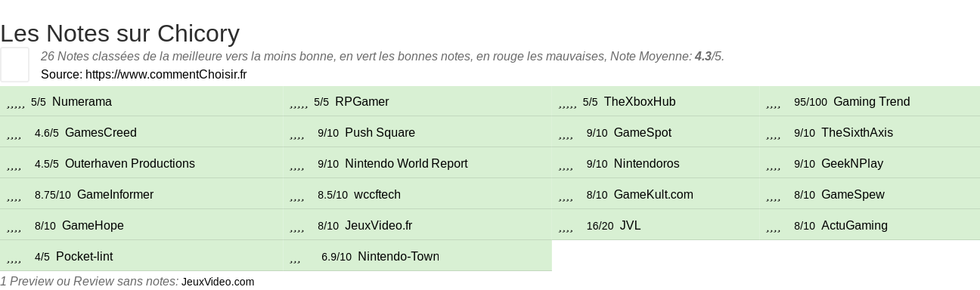Click the Les Notes sur Chicory heading
The width and height of the screenshot is (980, 290).
[x=119, y=33]
